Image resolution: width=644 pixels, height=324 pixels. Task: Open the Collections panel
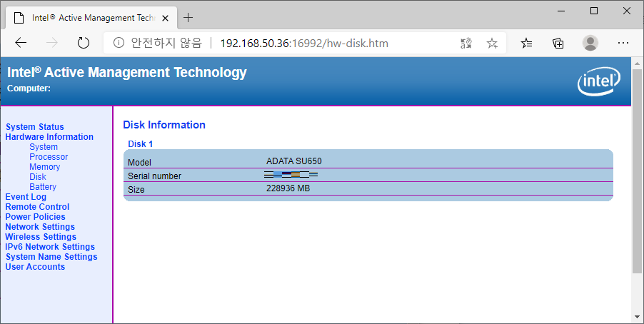(558, 43)
